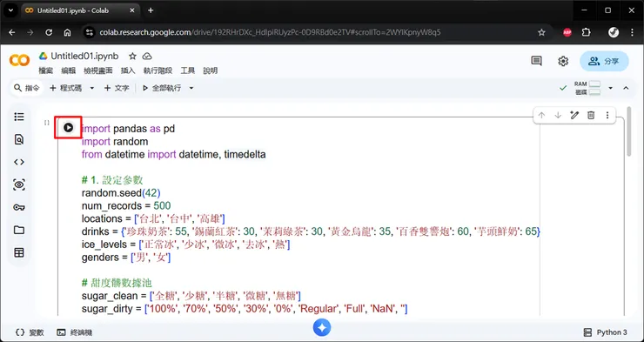Delete the cell with trash icon
The width and height of the screenshot is (644, 342).
click(x=591, y=116)
